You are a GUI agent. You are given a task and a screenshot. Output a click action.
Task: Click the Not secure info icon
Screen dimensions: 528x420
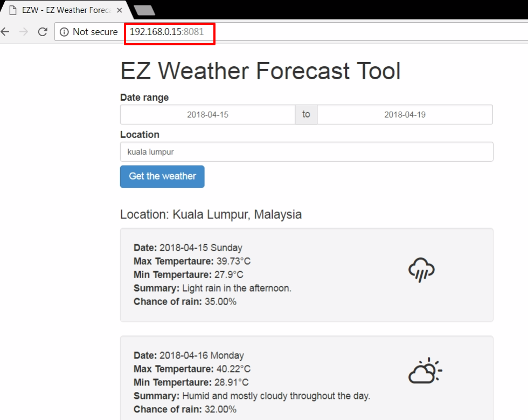64,32
